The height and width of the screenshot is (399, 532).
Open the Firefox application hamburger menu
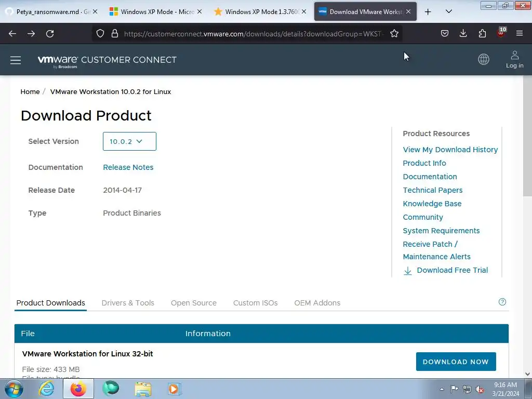[x=520, y=34]
